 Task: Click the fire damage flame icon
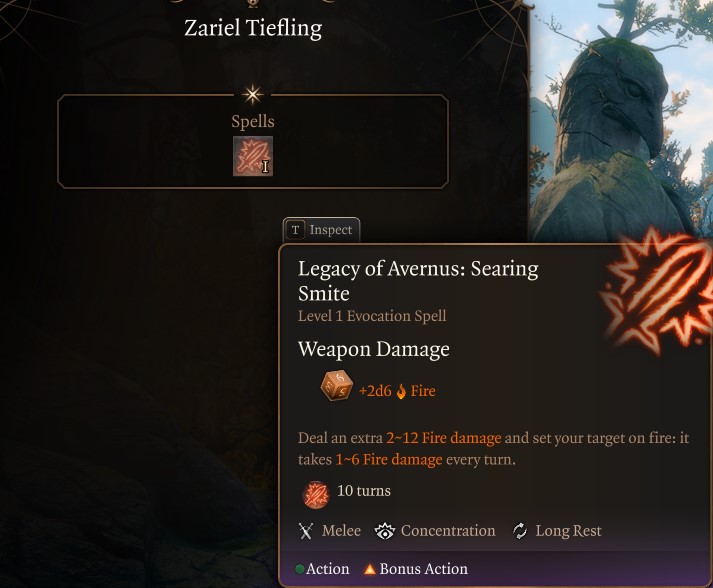tap(401, 391)
